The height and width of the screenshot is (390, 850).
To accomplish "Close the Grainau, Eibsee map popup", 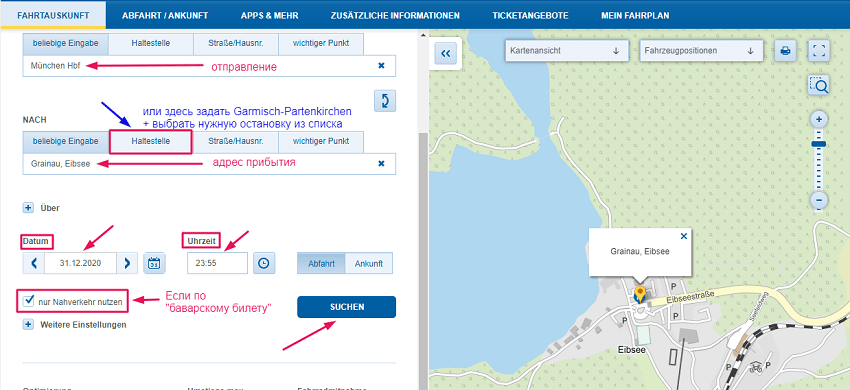I will coord(684,236).
